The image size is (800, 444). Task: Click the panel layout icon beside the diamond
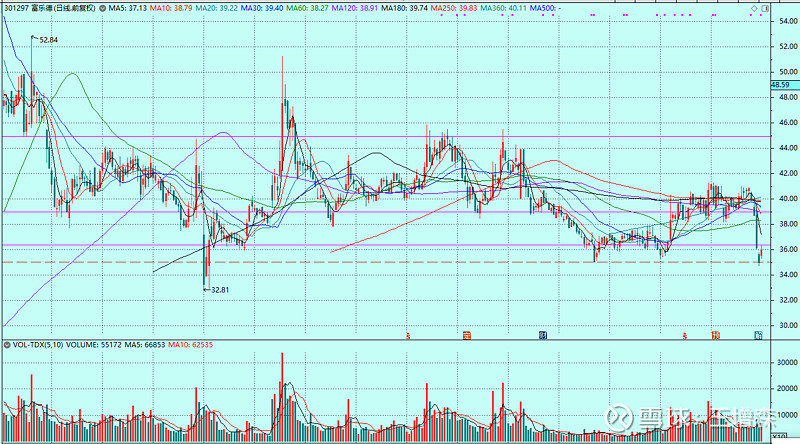tap(765, 9)
